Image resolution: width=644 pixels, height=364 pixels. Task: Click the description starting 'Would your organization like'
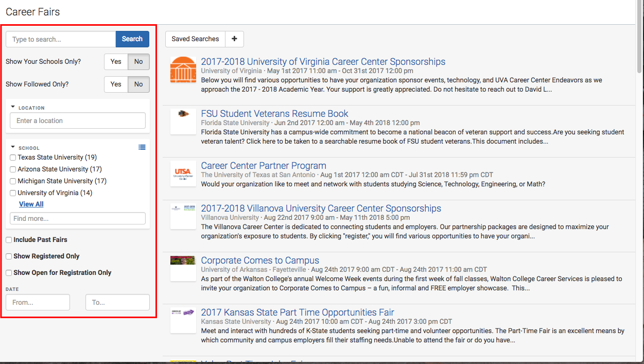[x=373, y=184]
